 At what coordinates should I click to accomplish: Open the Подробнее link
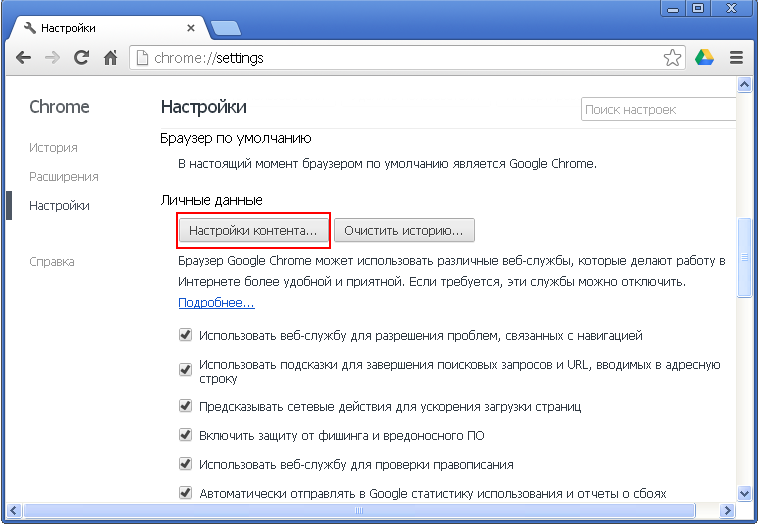pos(216,302)
